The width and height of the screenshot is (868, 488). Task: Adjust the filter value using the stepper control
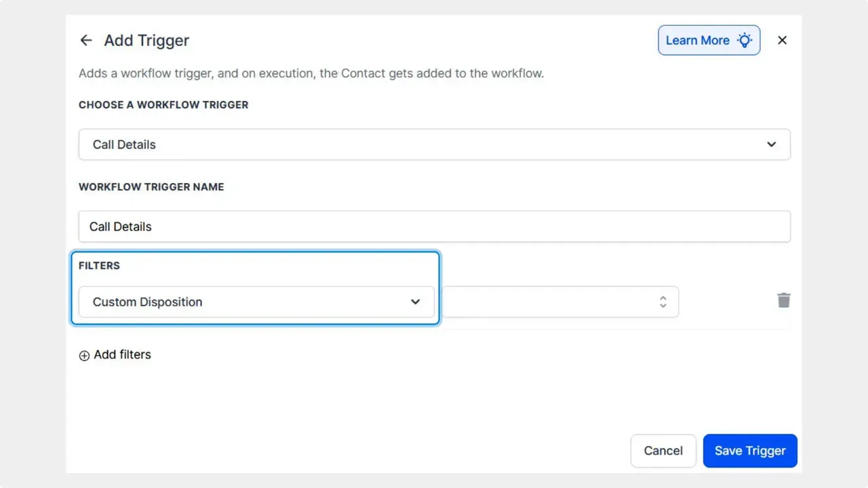coord(663,302)
